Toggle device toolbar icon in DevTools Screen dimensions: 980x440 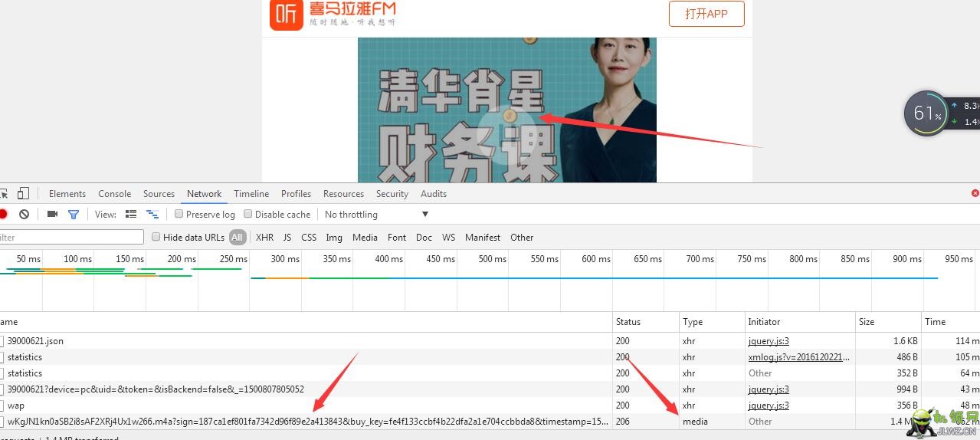click(x=23, y=194)
